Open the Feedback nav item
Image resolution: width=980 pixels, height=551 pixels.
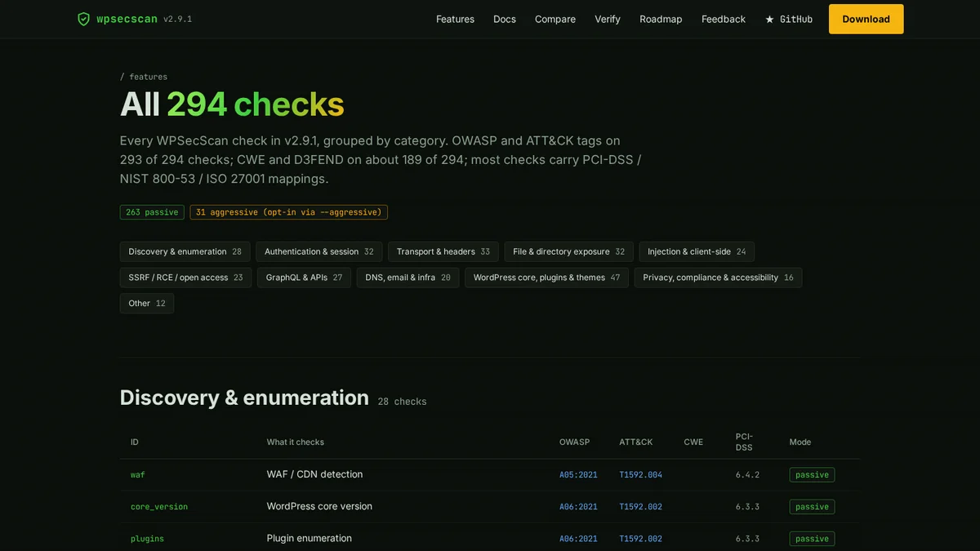click(x=724, y=19)
